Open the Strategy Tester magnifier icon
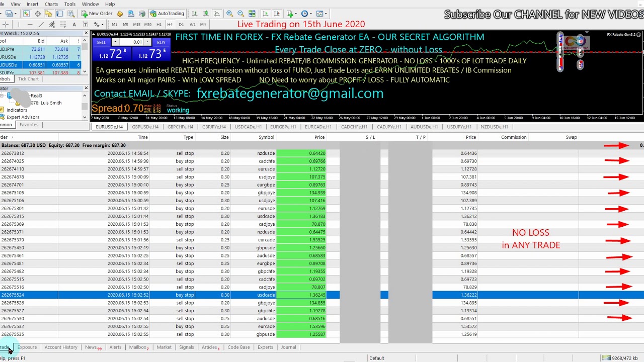Screen dimensions: 644x362 [x=71, y=14]
